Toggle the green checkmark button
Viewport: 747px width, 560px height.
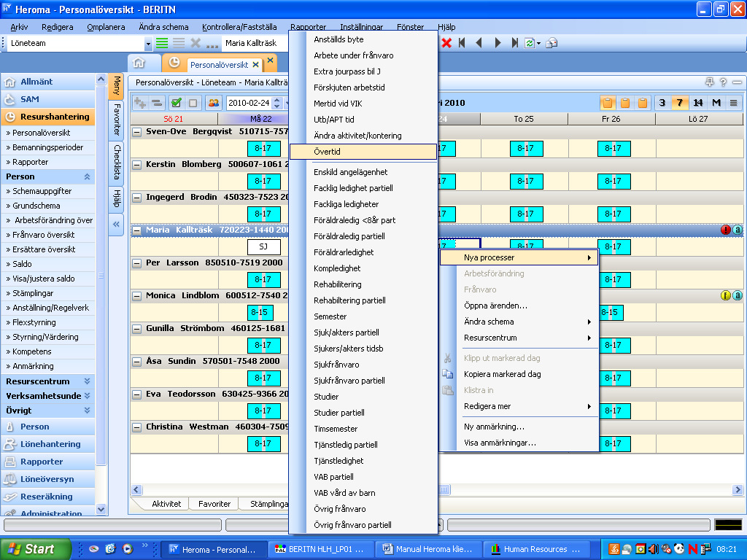(x=177, y=102)
